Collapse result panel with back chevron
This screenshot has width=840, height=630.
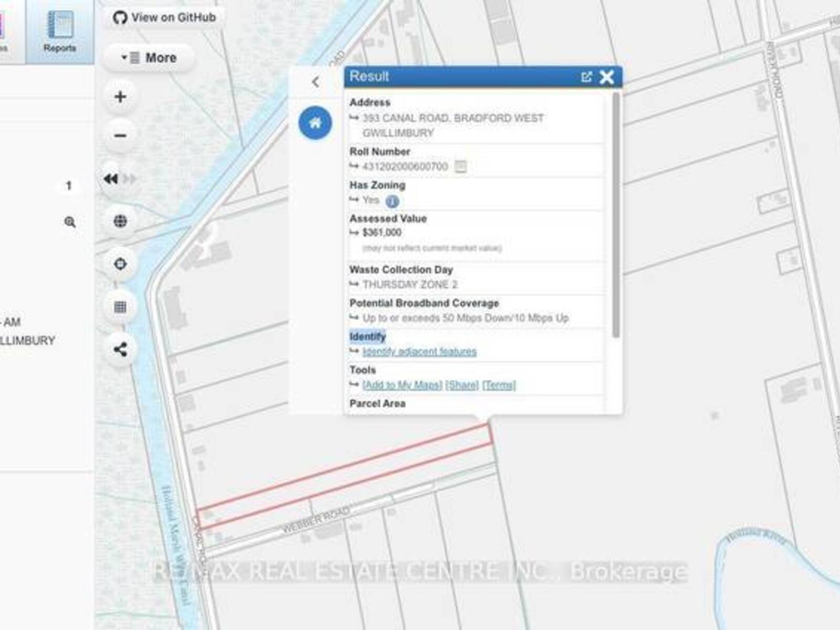point(315,82)
